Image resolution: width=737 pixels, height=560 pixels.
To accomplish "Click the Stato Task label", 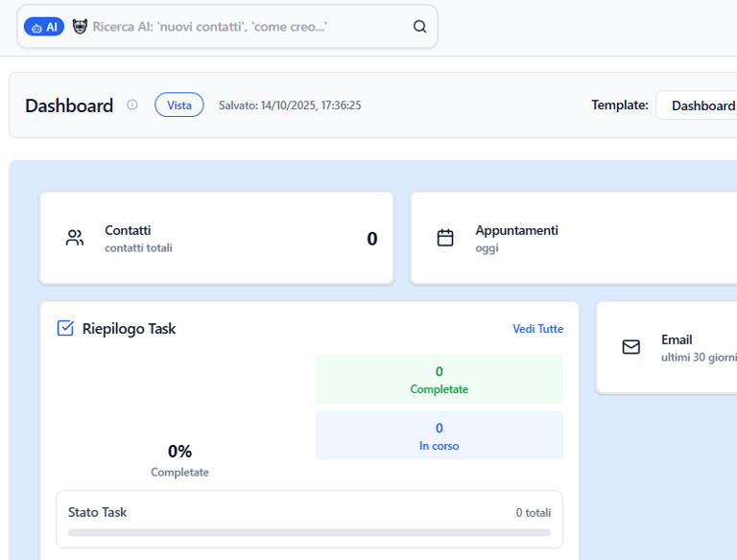I will click(97, 512).
